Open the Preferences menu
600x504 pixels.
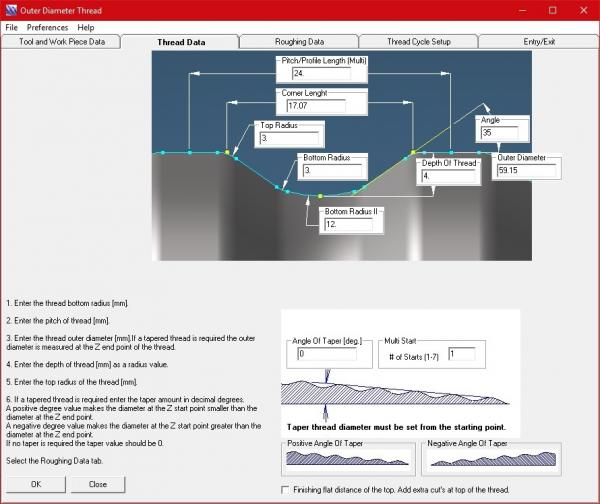(x=47, y=27)
